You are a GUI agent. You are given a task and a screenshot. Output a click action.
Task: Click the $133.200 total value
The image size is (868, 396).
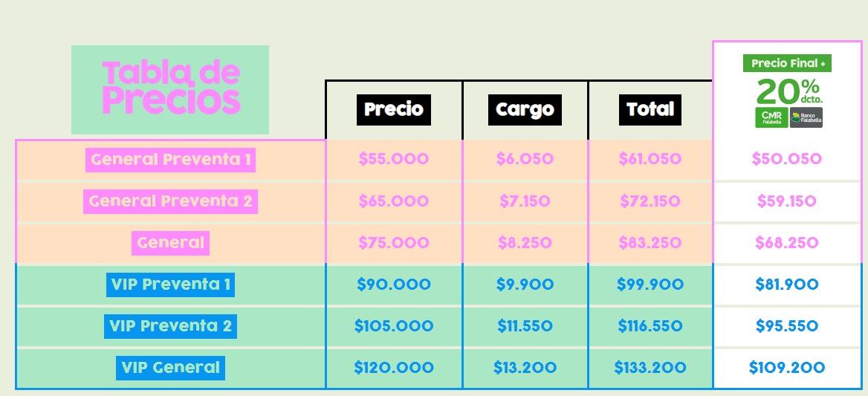tap(650, 367)
